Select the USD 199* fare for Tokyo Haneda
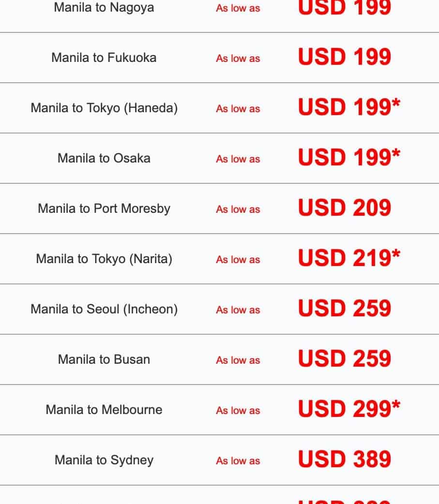The image size is (439, 504). (x=349, y=108)
